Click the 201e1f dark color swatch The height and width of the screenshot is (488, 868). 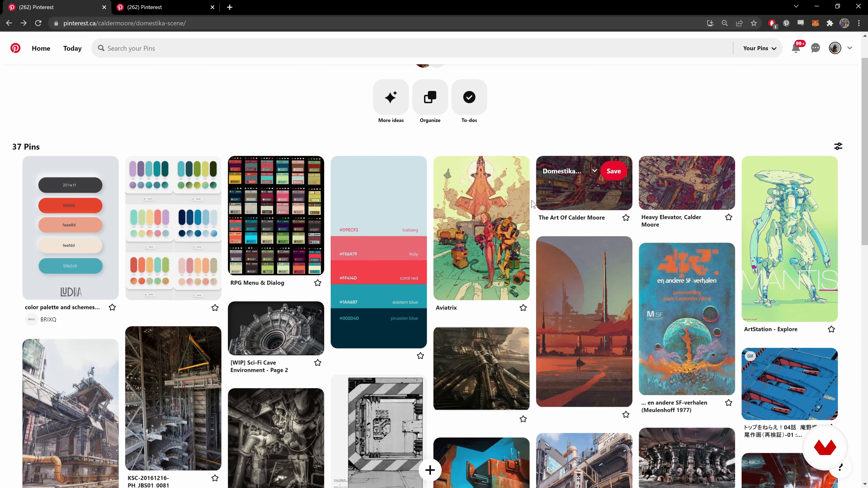coord(70,185)
